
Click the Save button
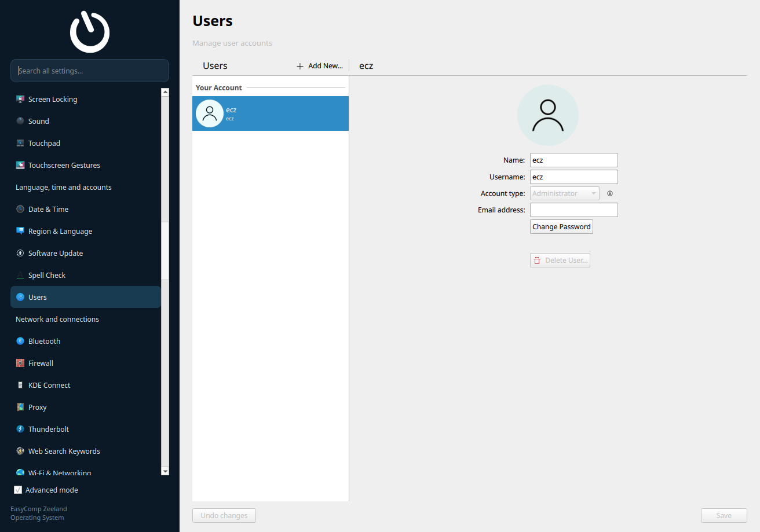724,515
